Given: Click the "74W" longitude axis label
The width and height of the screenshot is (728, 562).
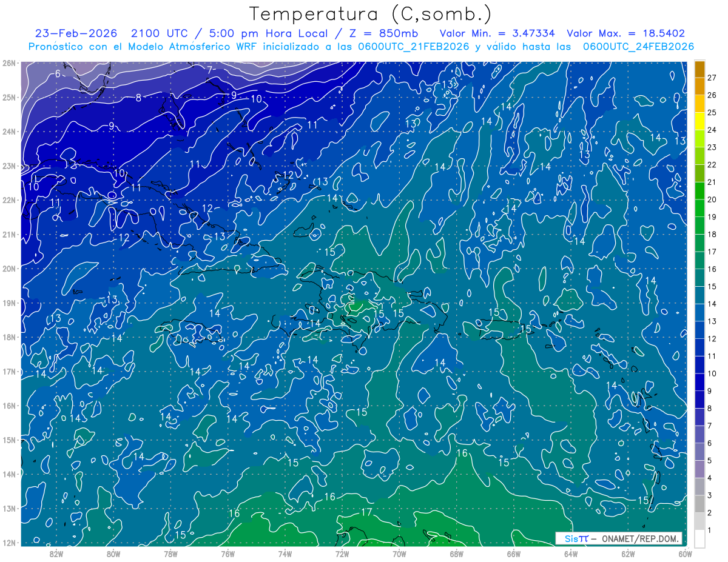Looking at the screenshot, I should 285,554.
